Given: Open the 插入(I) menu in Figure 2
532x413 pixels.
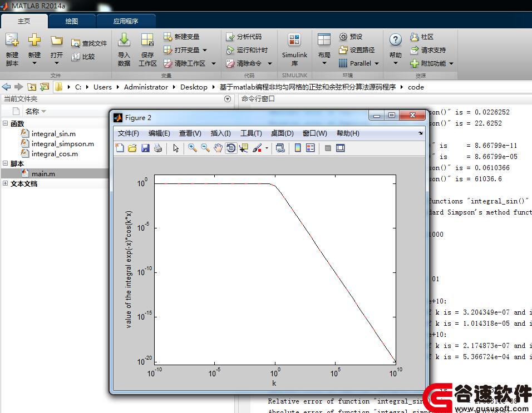Looking at the screenshot, I should point(220,133).
